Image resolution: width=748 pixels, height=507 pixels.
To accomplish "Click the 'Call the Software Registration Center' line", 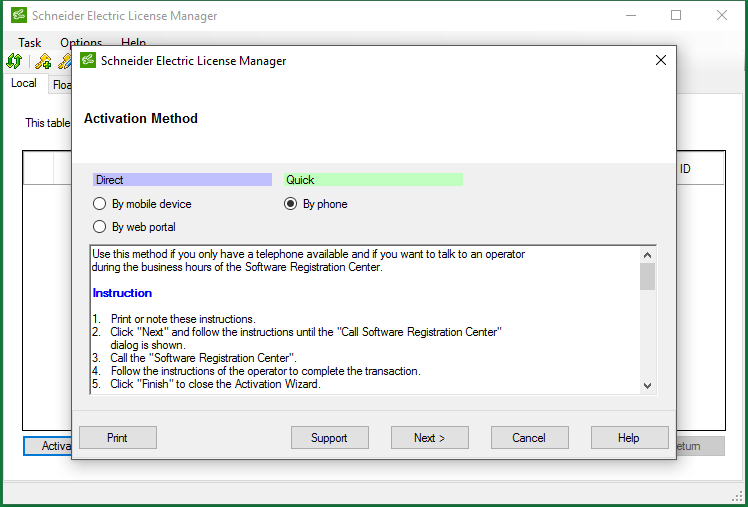I will point(195,358).
